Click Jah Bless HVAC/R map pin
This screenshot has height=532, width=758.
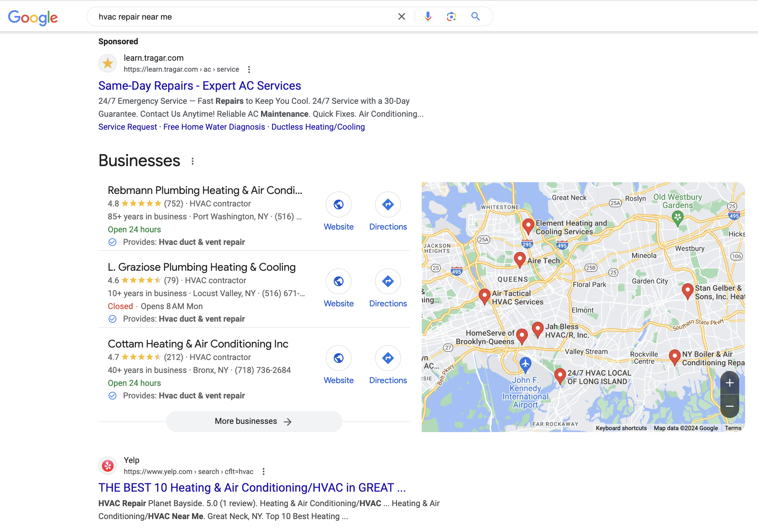pyautogui.click(x=538, y=330)
